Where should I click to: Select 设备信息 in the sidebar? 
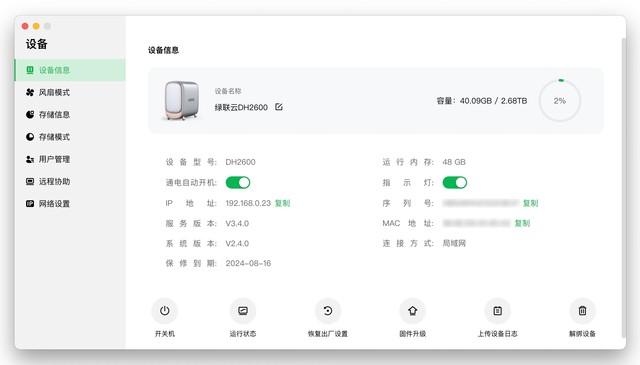point(70,70)
